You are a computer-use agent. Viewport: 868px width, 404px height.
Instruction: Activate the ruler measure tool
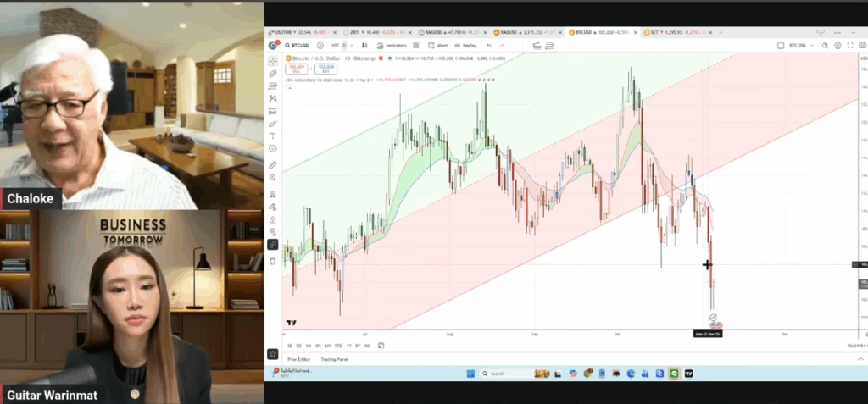(x=273, y=164)
